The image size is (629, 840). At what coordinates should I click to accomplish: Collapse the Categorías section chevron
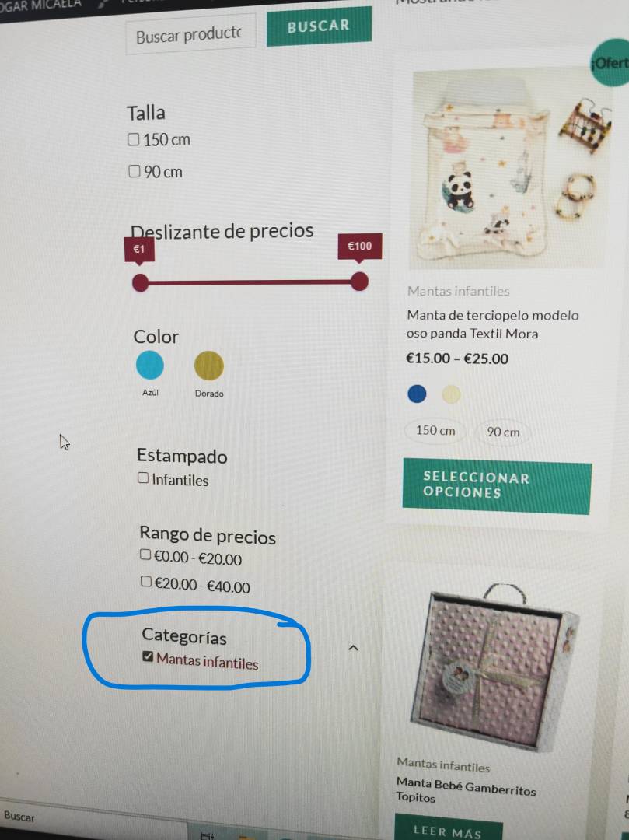353,648
